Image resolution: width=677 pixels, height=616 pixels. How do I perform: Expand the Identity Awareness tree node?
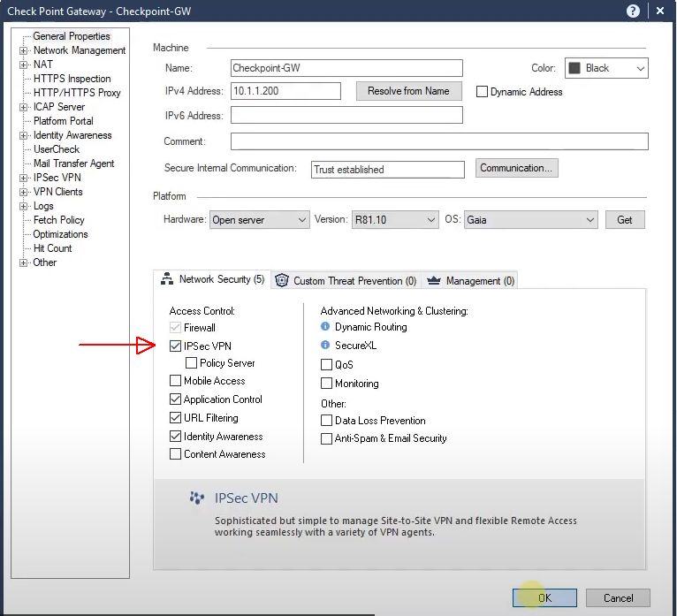(x=23, y=135)
